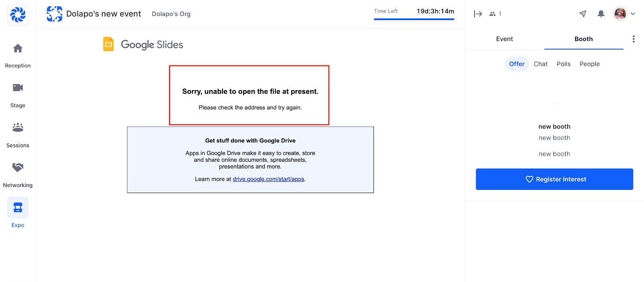This screenshot has width=644, height=282.
Task: Open the People sub-tab
Action: pyautogui.click(x=590, y=64)
